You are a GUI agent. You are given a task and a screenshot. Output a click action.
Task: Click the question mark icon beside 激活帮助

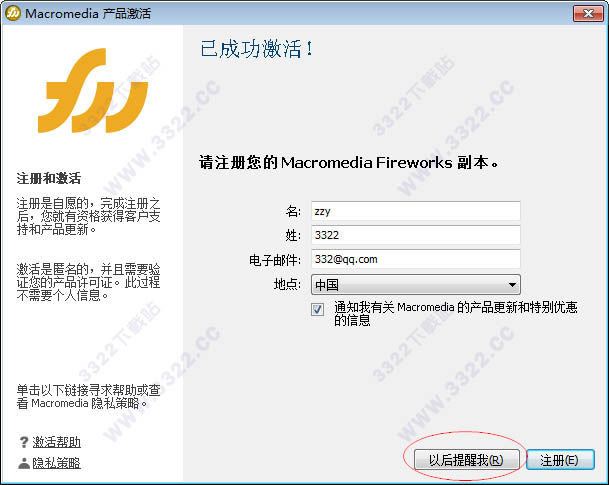click(24, 442)
